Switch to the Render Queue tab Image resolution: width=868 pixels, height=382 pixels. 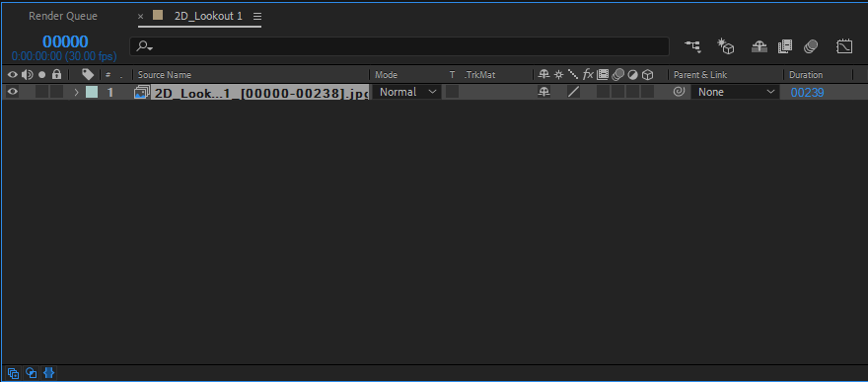coord(63,16)
